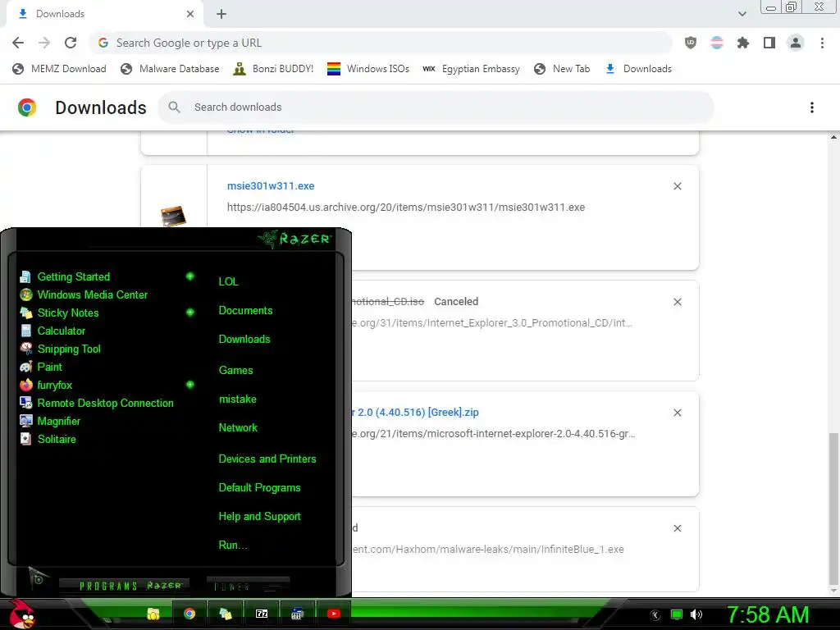Expand Sticky Notes jump list arrow
This screenshot has width=840, height=630.
[189, 312]
